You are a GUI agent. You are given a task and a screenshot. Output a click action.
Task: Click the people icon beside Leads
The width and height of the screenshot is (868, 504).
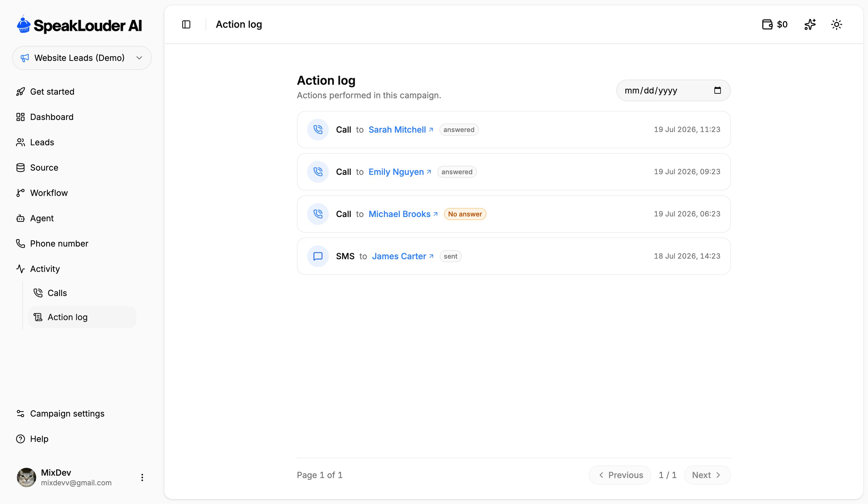click(20, 142)
